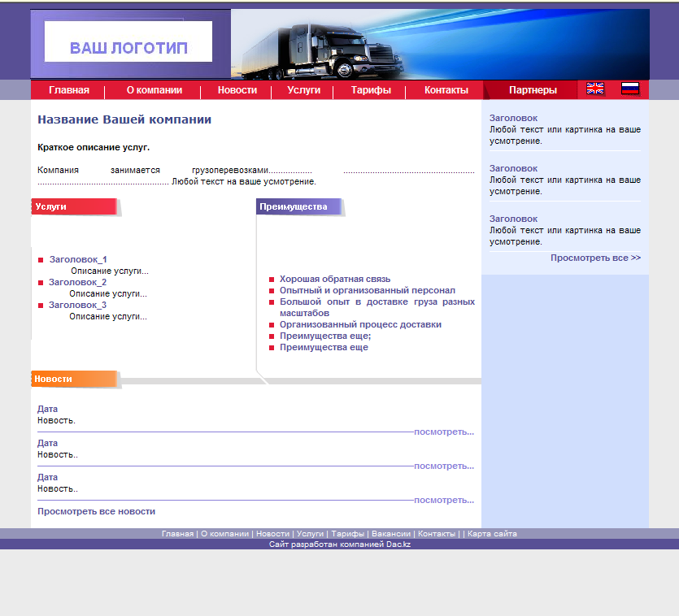Viewport: 679px width, 616px height.
Task: Click Опытный и организованный персонал
Action: point(368,290)
